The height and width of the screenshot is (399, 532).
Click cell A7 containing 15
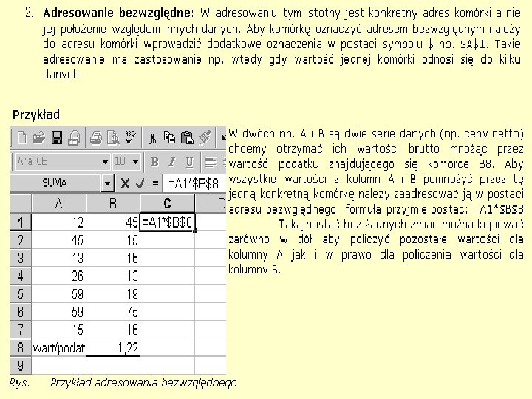pyautogui.click(x=58, y=330)
